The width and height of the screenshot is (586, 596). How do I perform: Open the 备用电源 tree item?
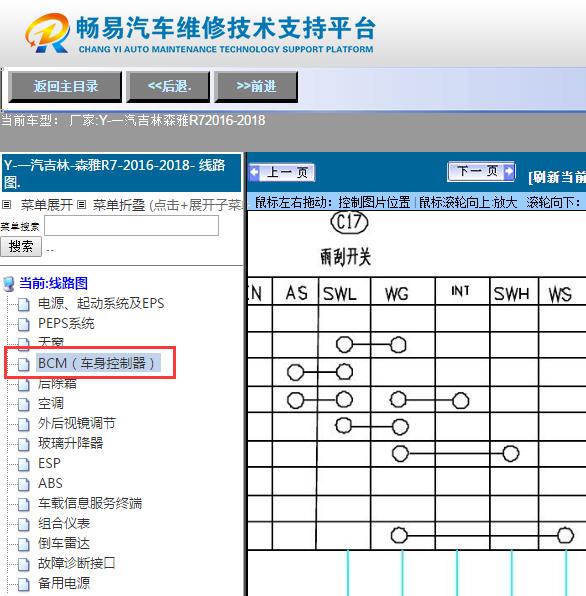click(64, 583)
